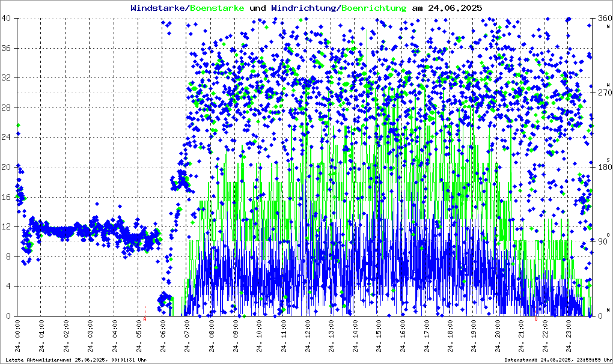Click the '90' direction scale label

[603, 241]
